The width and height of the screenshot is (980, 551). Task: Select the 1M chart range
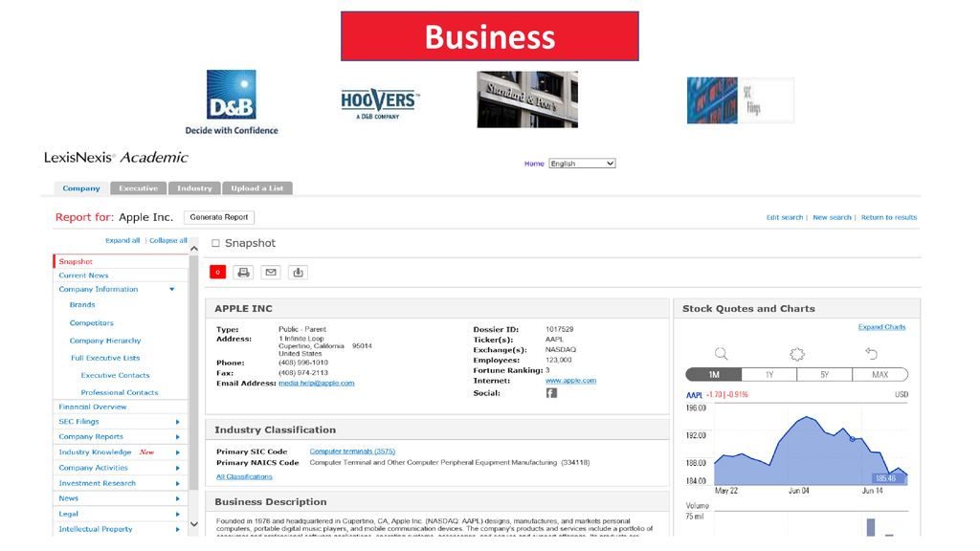(714, 375)
